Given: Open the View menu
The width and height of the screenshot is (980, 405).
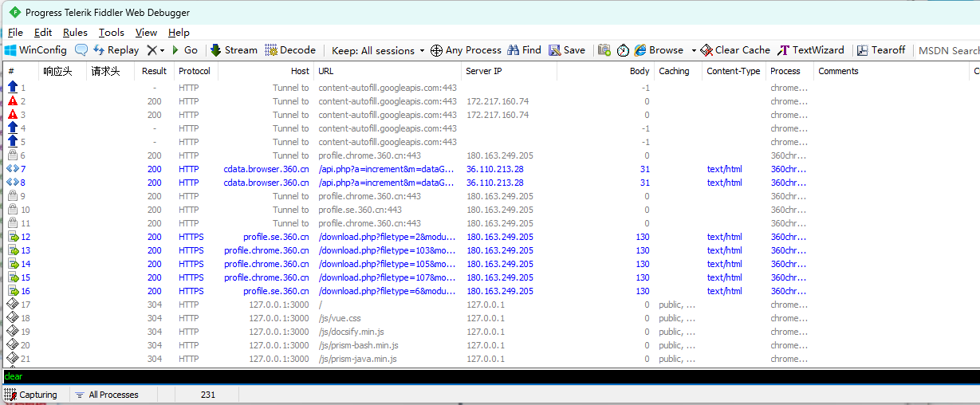Looking at the screenshot, I should pos(146,33).
